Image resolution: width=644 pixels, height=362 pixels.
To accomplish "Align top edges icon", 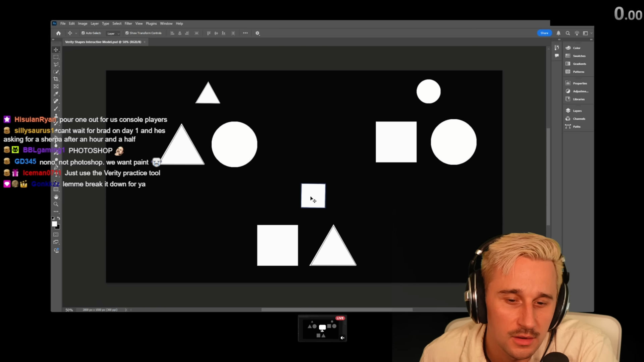I will pos(209,33).
